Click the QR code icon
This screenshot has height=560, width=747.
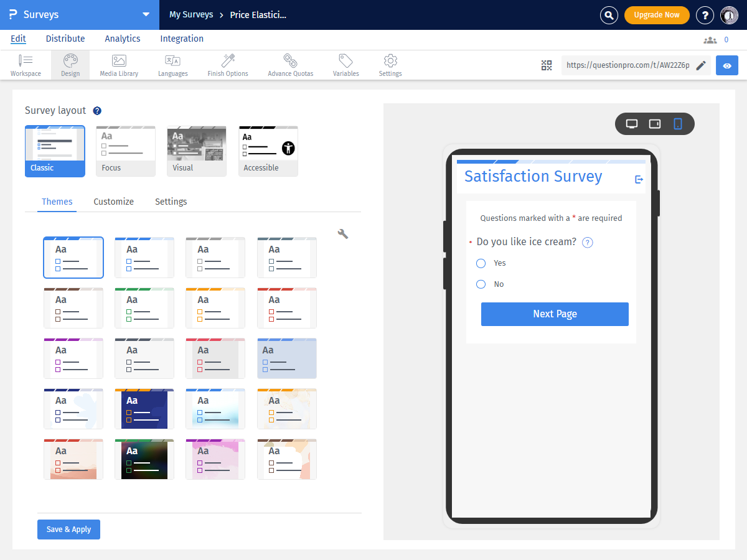pyautogui.click(x=547, y=65)
